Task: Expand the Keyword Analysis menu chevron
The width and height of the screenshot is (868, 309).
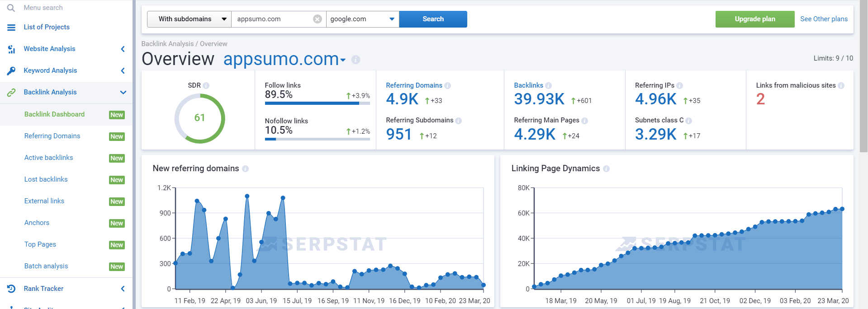Action: pos(123,70)
